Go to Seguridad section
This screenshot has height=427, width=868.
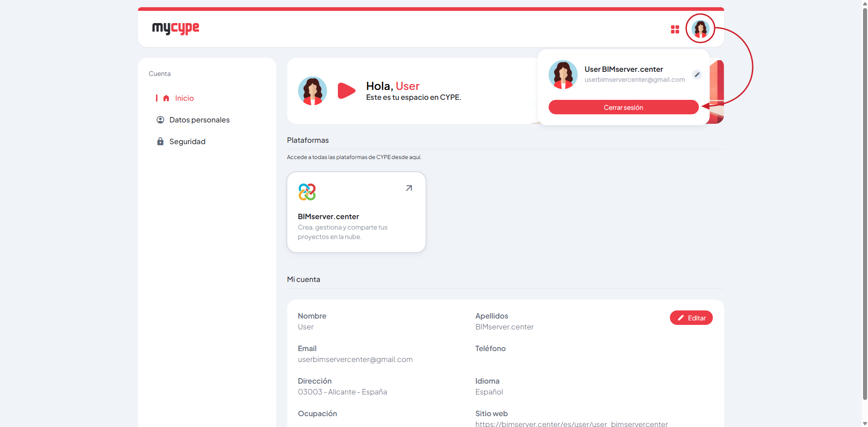pos(187,141)
